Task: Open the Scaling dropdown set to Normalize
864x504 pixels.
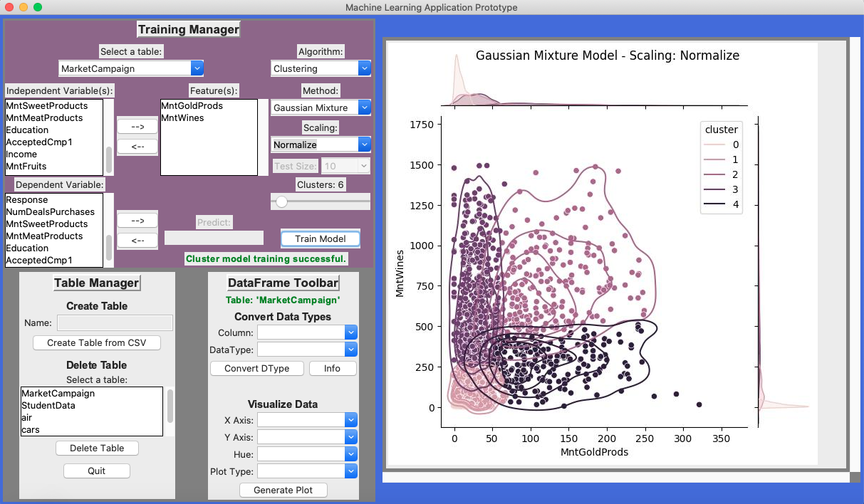Action: (x=321, y=145)
